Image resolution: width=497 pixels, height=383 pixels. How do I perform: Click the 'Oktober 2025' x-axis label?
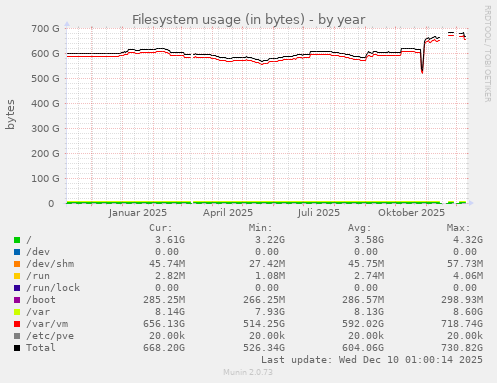(x=411, y=213)
